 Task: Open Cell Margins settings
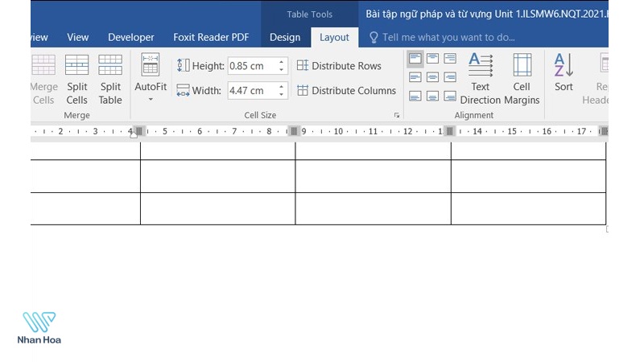pyautogui.click(x=522, y=79)
